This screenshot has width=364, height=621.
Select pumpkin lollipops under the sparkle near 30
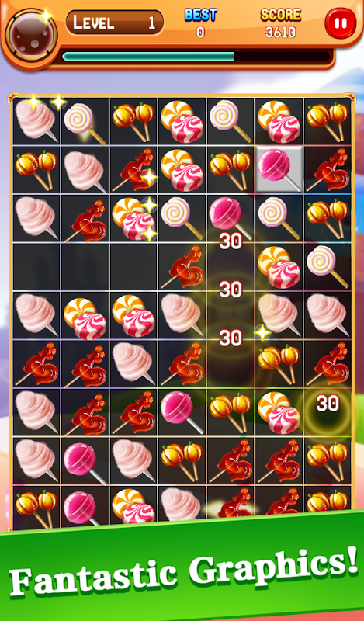point(279,363)
